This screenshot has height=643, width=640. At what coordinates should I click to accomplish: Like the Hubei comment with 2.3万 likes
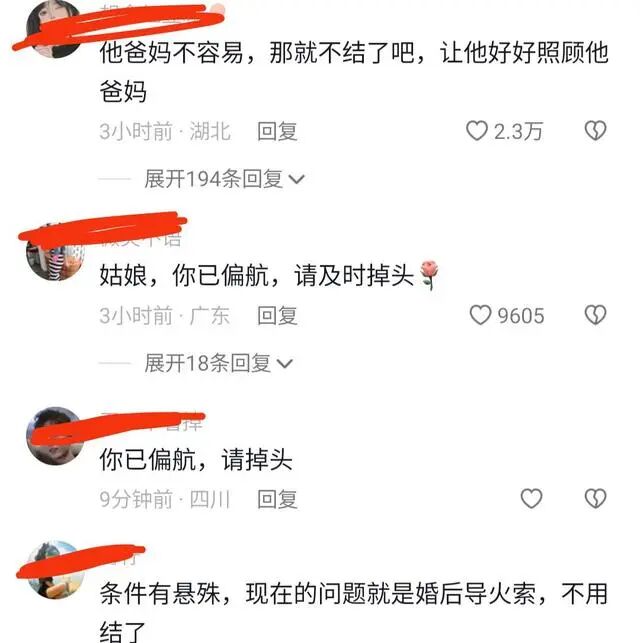477,131
